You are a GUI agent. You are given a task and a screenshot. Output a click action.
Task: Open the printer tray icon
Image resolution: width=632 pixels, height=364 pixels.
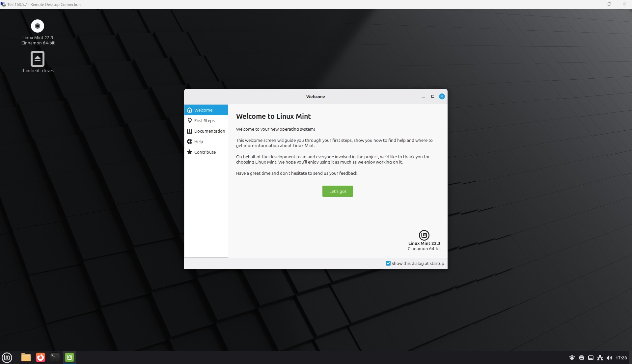click(x=582, y=358)
